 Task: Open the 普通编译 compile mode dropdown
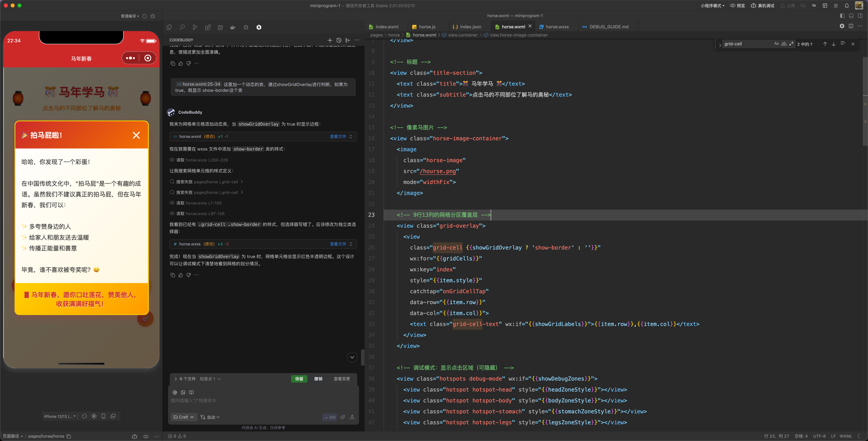tap(130, 16)
